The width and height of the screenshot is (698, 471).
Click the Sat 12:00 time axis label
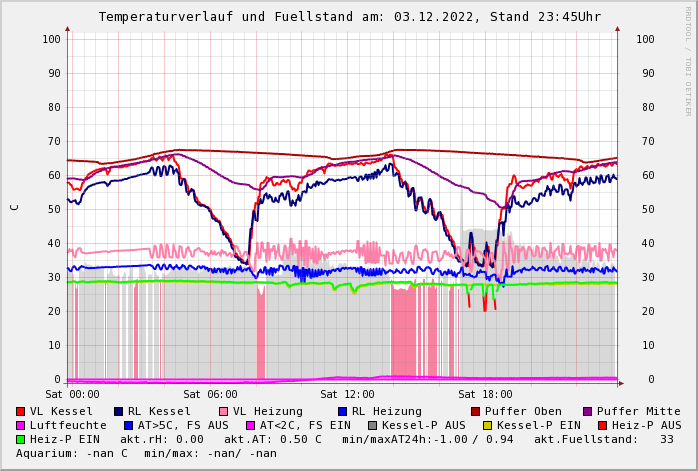point(347,394)
